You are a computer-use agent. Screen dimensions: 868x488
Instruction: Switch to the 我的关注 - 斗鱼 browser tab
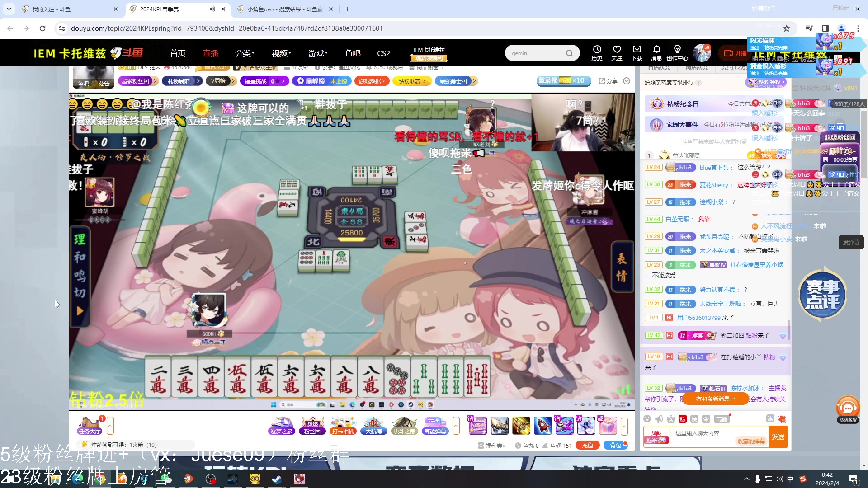[x=69, y=9]
